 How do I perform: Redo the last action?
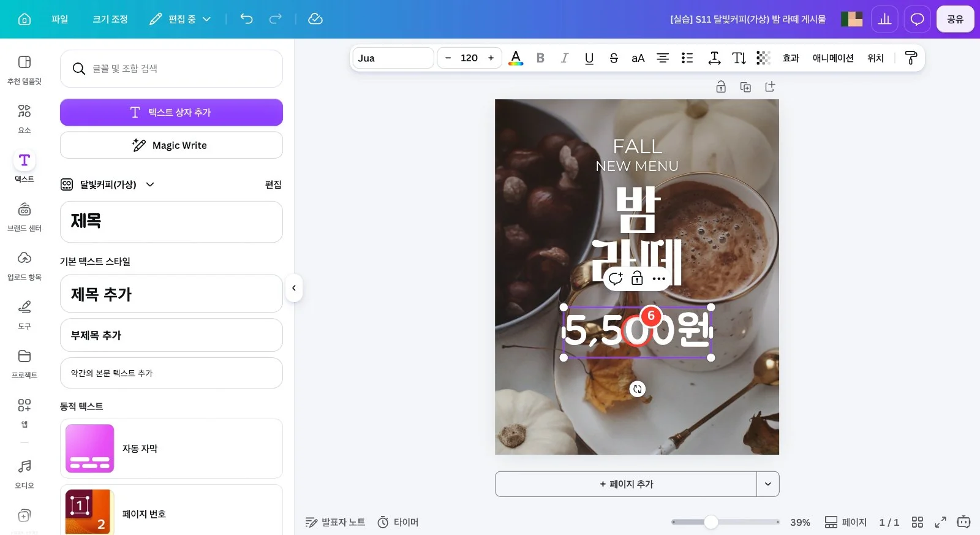coord(276,19)
